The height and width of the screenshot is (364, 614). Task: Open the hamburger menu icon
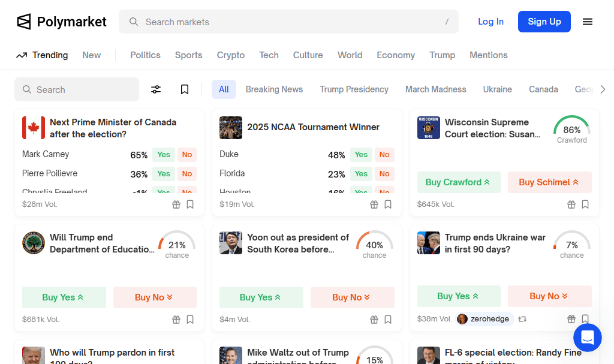click(588, 22)
